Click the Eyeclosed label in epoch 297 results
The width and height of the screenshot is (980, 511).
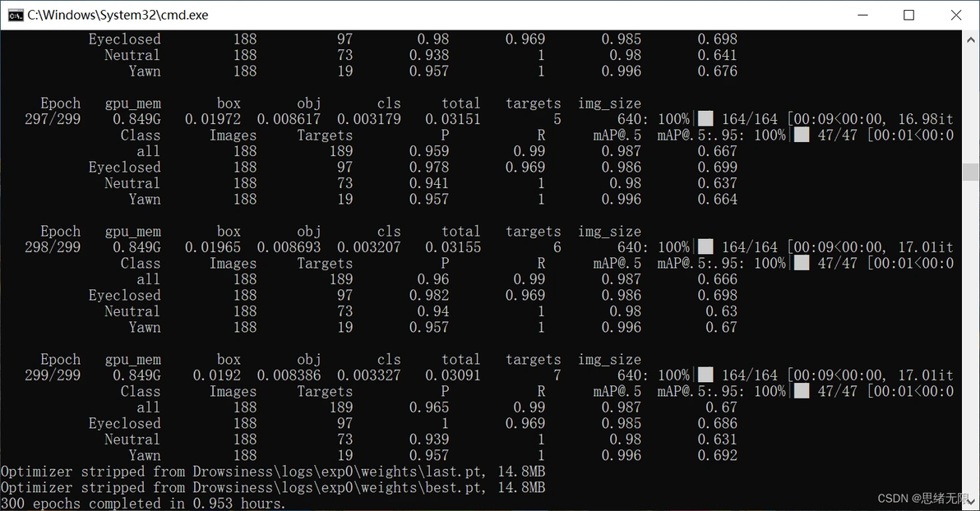pos(124,167)
